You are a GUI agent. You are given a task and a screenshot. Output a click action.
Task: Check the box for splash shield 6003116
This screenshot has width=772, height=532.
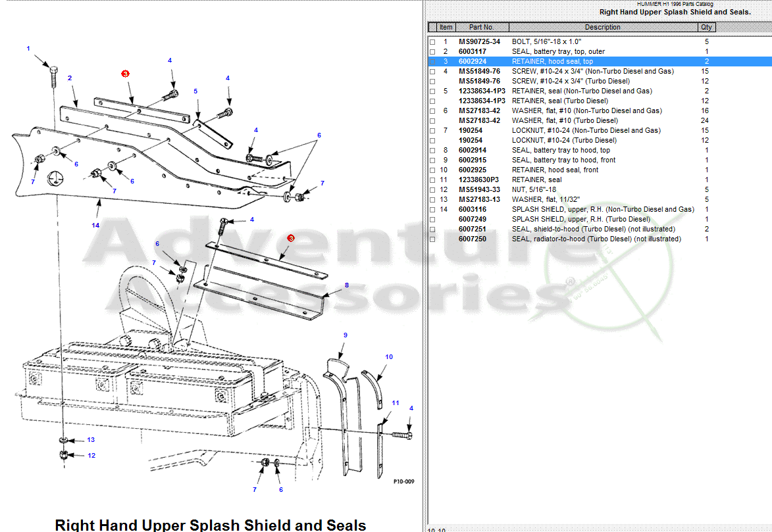click(432, 210)
